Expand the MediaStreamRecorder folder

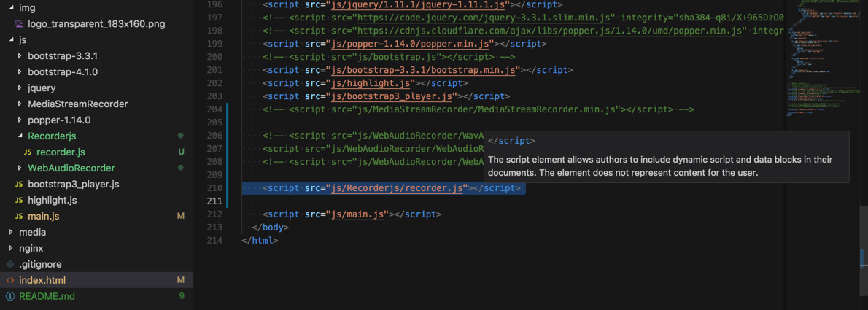tap(20, 104)
